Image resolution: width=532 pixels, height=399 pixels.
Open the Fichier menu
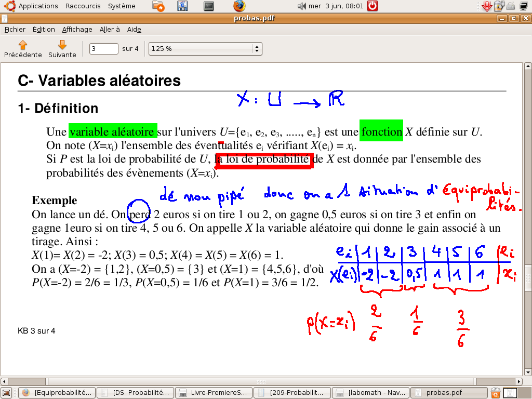pyautogui.click(x=15, y=30)
